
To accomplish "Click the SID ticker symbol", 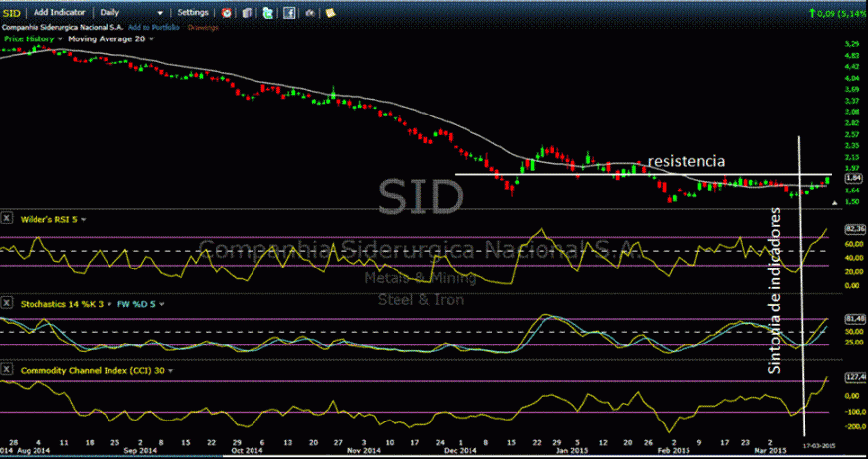I will (12, 12).
